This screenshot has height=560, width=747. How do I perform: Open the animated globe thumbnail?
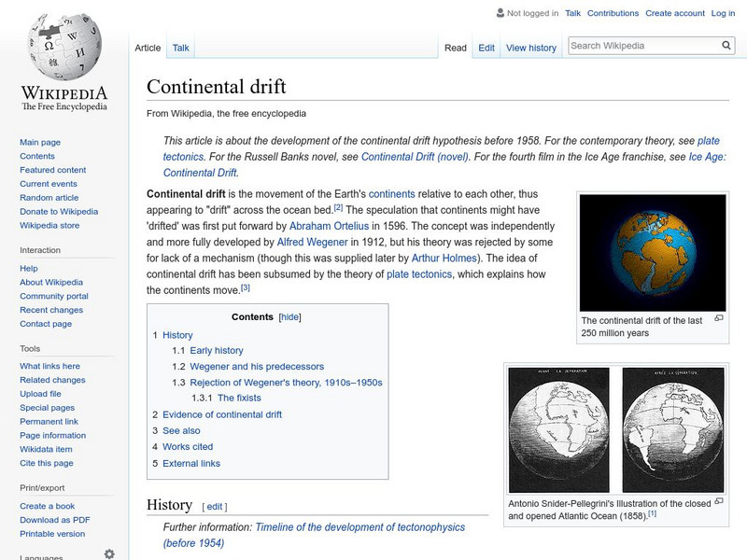[x=652, y=253]
